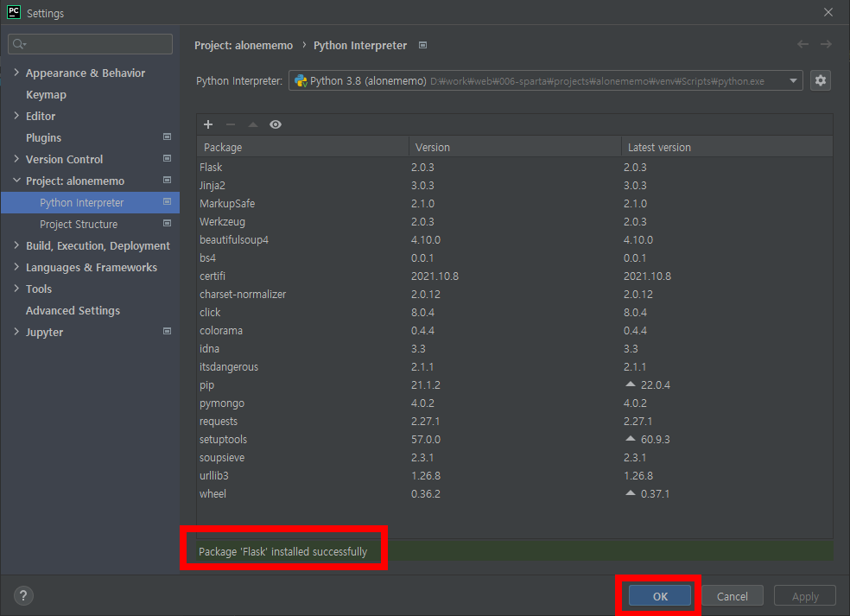The image size is (850, 616).
Task: Select the click package row
Action: point(515,313)
